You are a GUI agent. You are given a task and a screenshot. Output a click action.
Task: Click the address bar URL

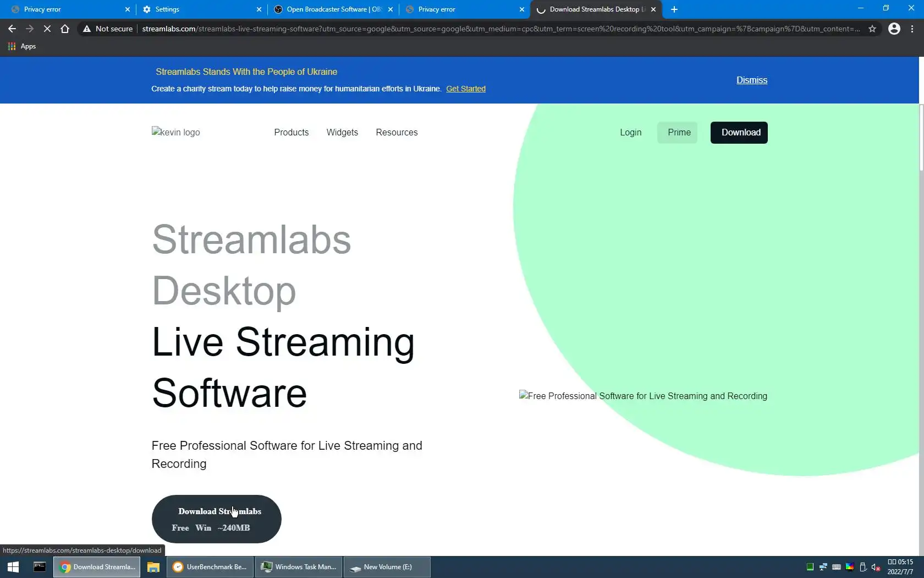coord(501,29)
